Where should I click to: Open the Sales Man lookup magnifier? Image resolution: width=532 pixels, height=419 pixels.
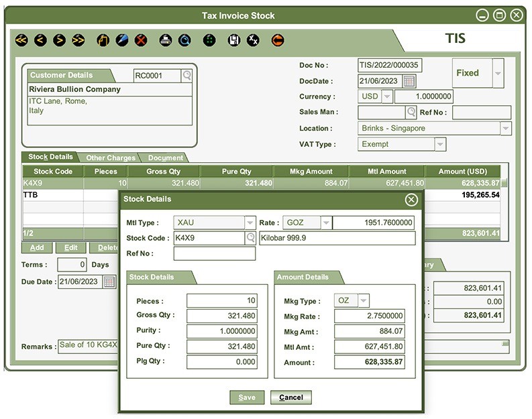coord(411,112)
